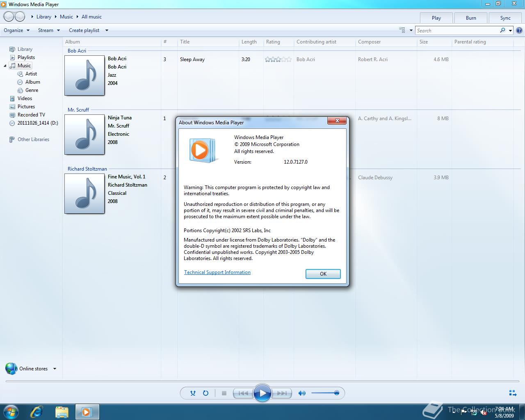Select the Sleep Away track title
525x420 pixels.
(192, 59)
